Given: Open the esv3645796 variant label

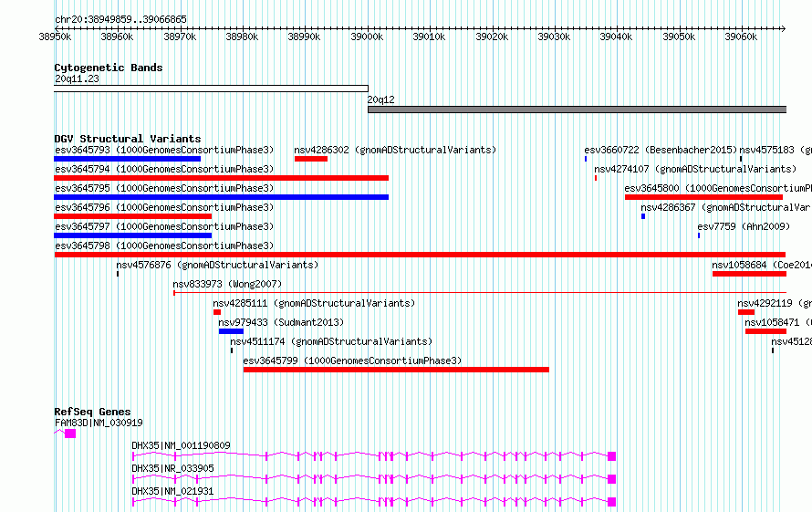Looking at the screenshot, I should (163, 207).
